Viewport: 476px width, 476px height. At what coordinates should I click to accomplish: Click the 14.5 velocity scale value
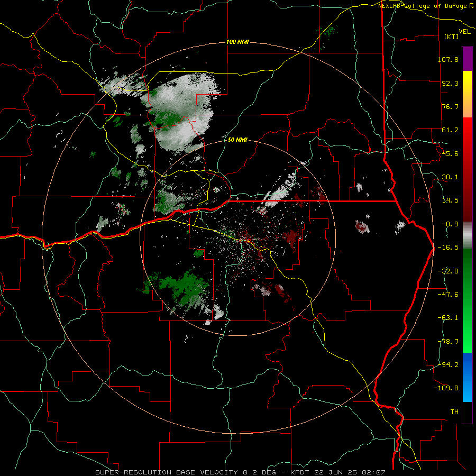point(450,200)
